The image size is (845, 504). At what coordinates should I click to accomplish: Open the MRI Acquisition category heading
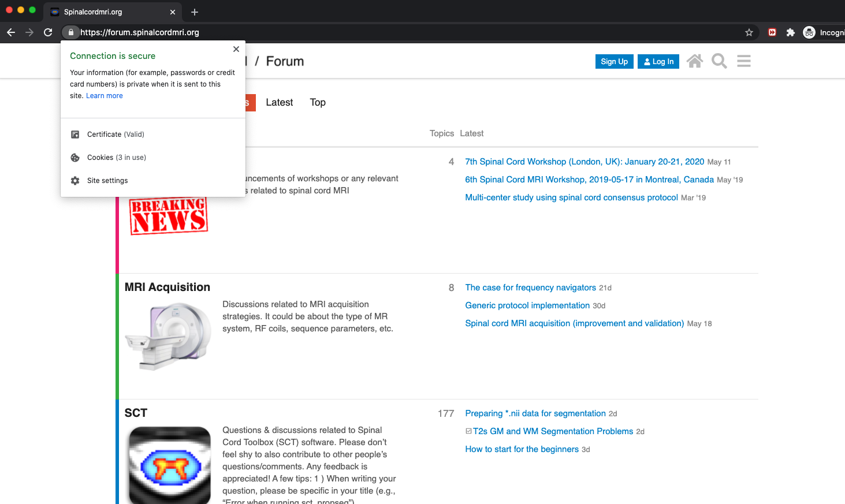[167, 287]
